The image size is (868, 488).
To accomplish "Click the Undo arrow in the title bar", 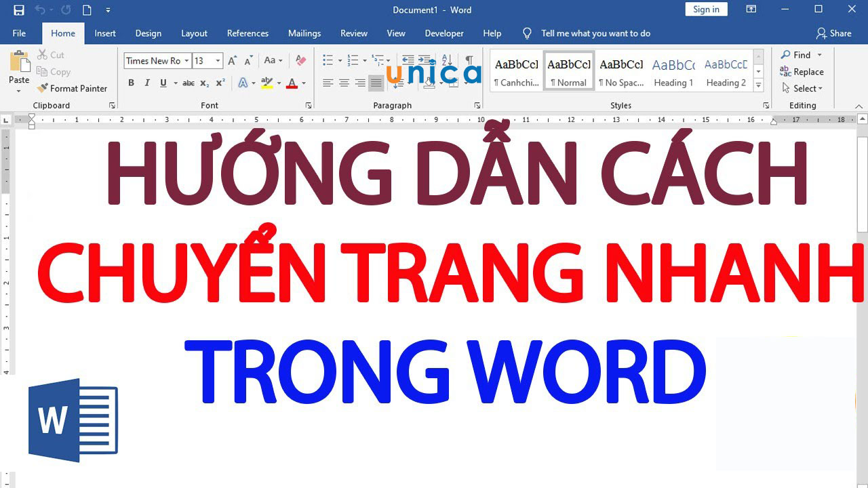I will pos(39,10).
